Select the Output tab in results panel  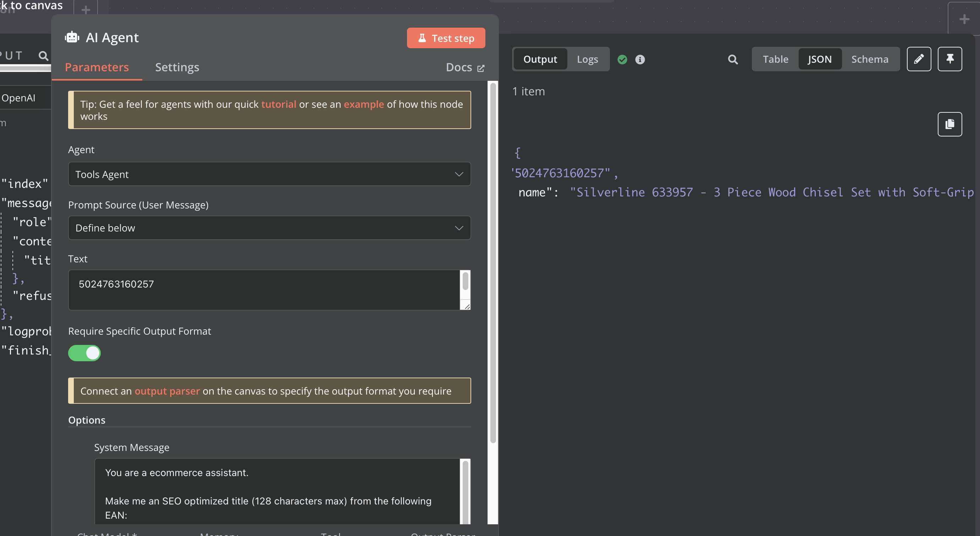[x=540, y=59]
